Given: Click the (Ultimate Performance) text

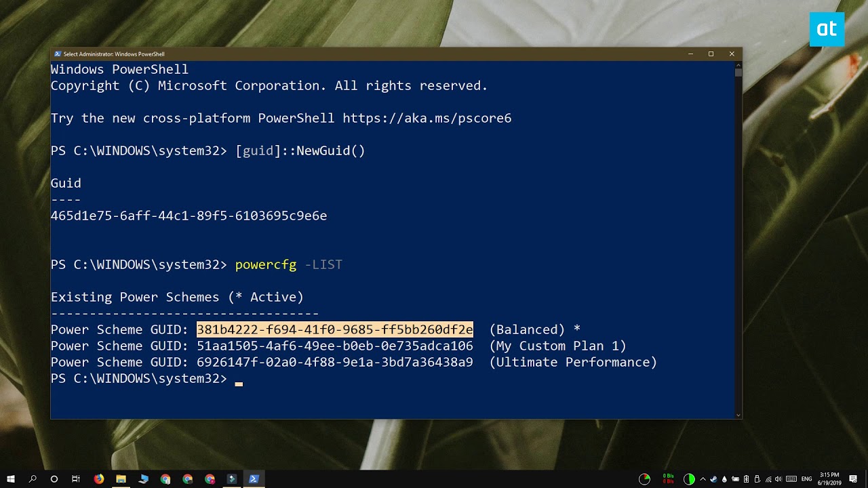Looking at the screenshot, I should click(x=573, y=362).
